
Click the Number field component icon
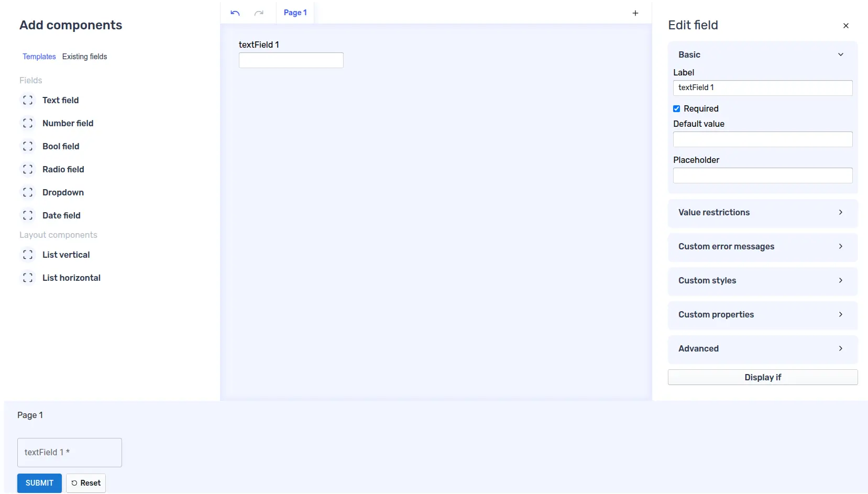pos(28,123)
